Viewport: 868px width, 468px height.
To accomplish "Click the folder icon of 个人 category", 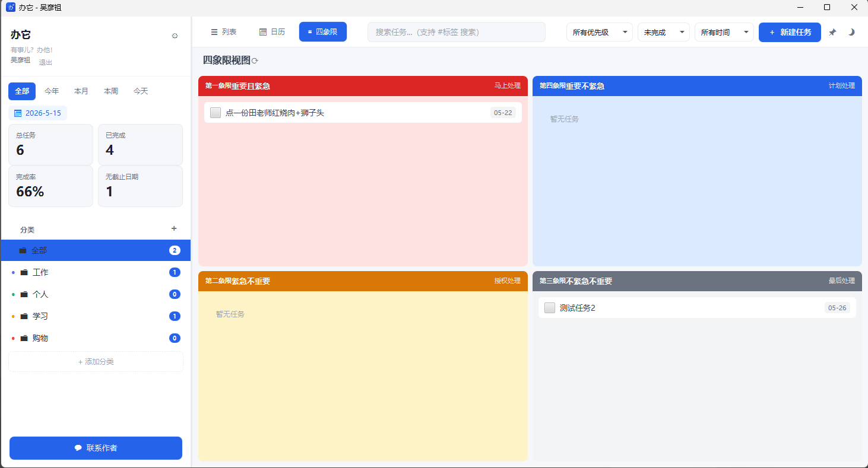I will click(x=24, y=294).
